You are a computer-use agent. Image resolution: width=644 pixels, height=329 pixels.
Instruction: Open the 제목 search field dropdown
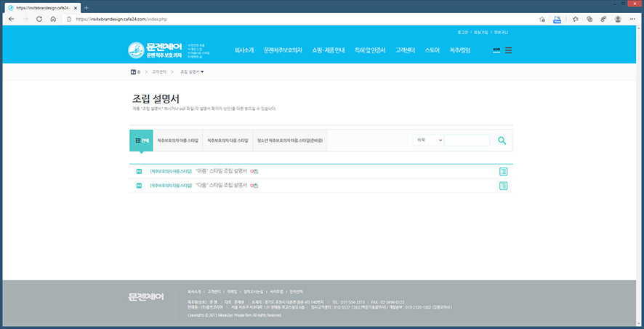click(x=427, y=140)
